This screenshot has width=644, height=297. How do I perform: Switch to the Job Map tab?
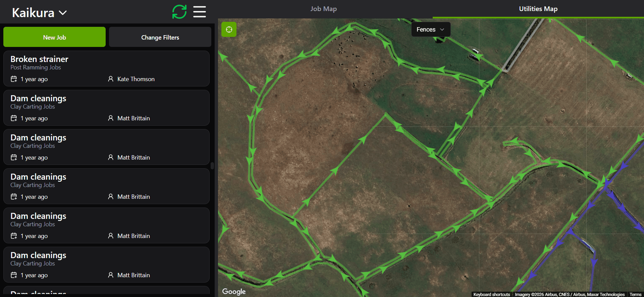[323, 9]
